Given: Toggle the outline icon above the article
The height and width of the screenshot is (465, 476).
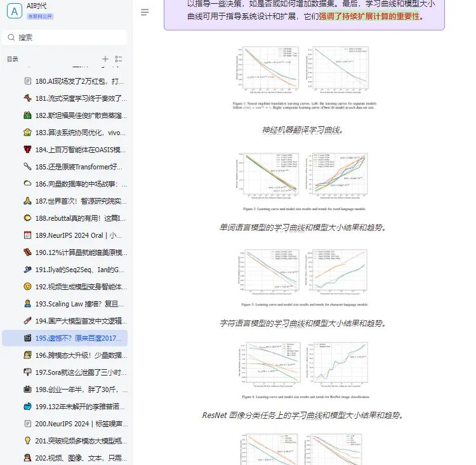Looking at the screenshot, I should click(x=145, y=12).
